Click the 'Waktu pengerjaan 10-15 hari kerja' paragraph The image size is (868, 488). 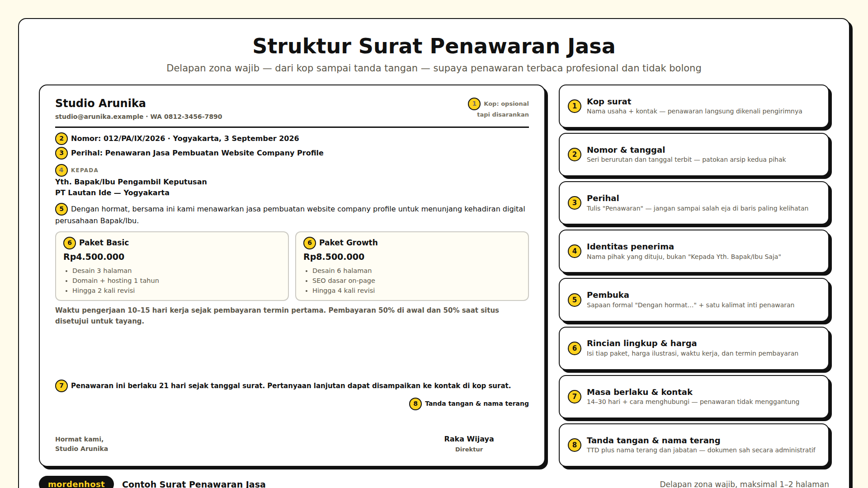point(277,316)
